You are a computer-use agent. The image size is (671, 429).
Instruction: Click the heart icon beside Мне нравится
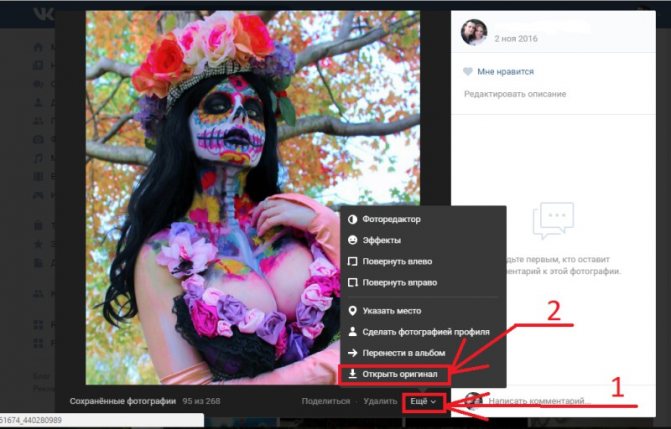(x=467, y=72)
